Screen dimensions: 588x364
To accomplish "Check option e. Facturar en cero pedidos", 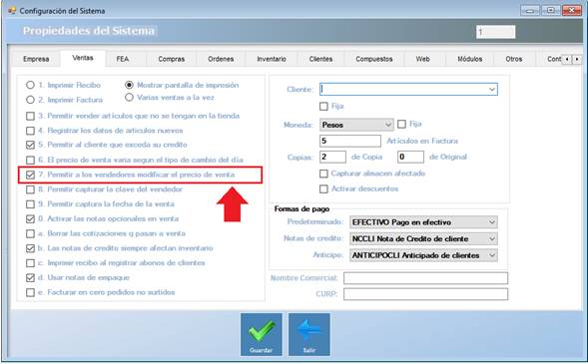I will (x=30, y=292).
